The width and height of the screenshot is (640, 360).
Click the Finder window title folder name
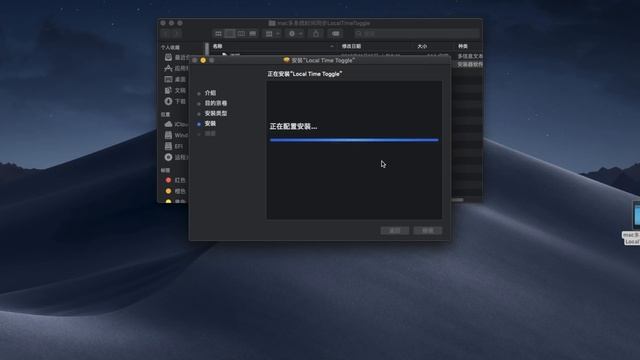point(324,23)
